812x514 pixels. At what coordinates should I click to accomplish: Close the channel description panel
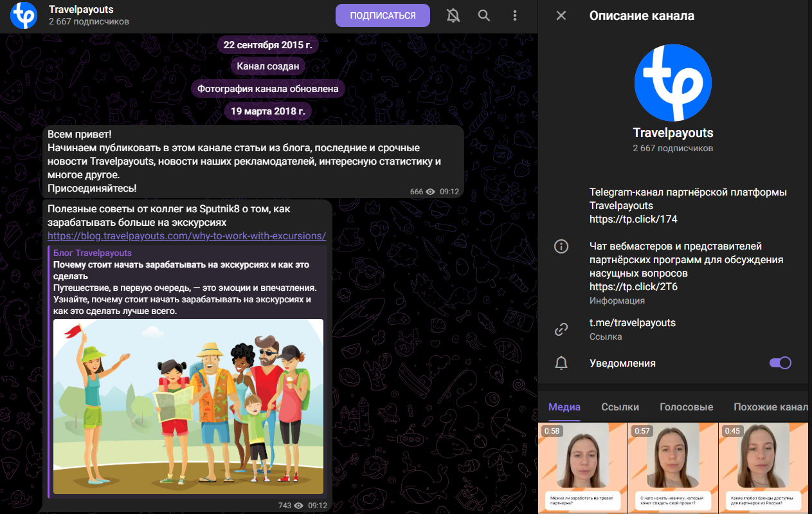pos(561,15)
